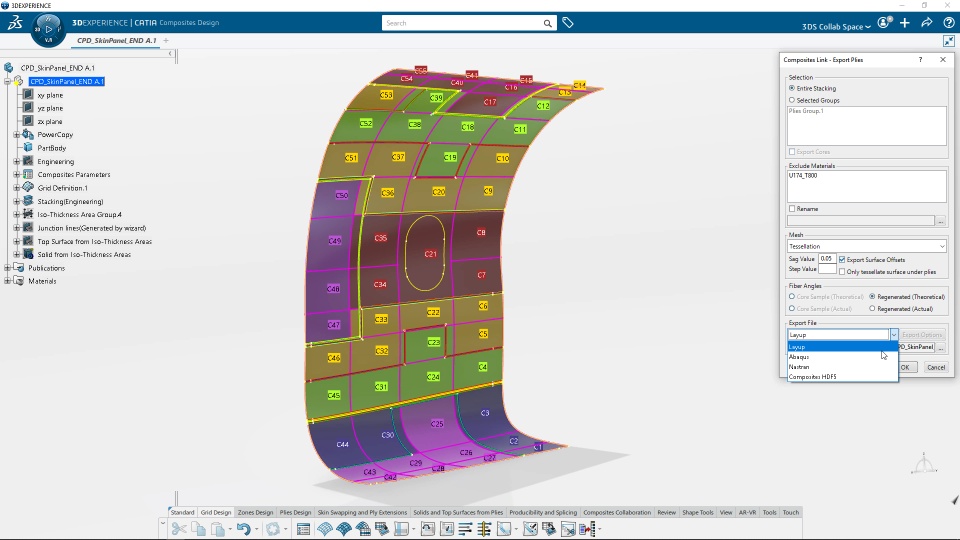Choose Layup from Export File list
The width and height of the screenshot is (960, 540).
tap(842, 347)
